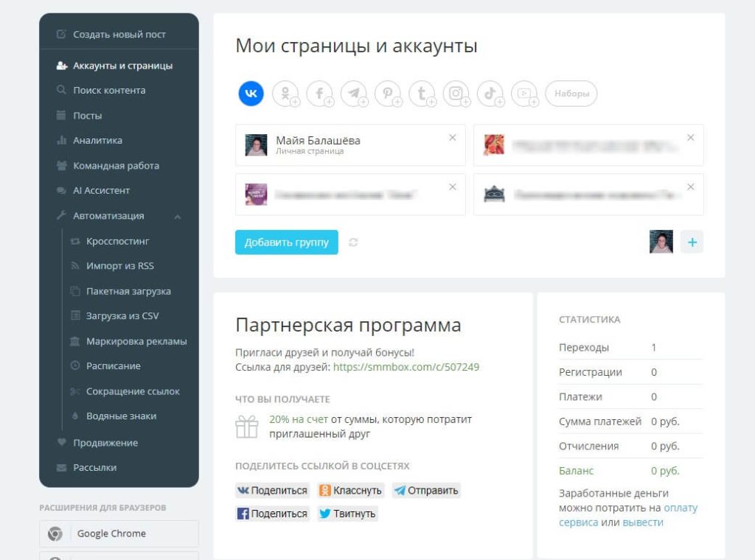
Task: Add a Facebook account icon
Action: point(320,94)
